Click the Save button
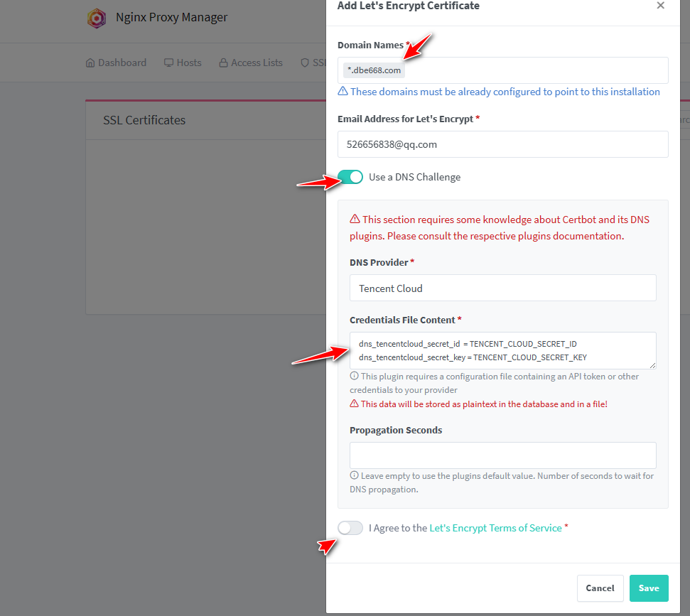 [x=649, y=588]
